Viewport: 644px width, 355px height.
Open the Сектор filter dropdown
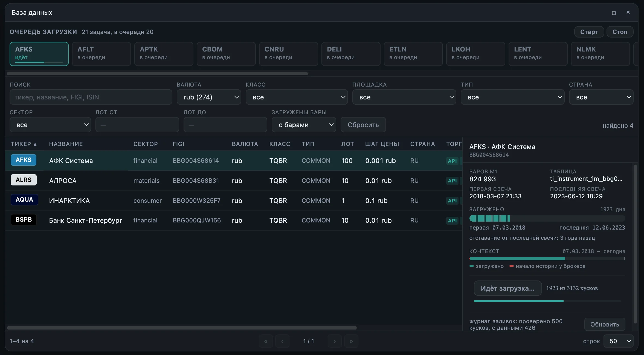[x=50, y=125]
